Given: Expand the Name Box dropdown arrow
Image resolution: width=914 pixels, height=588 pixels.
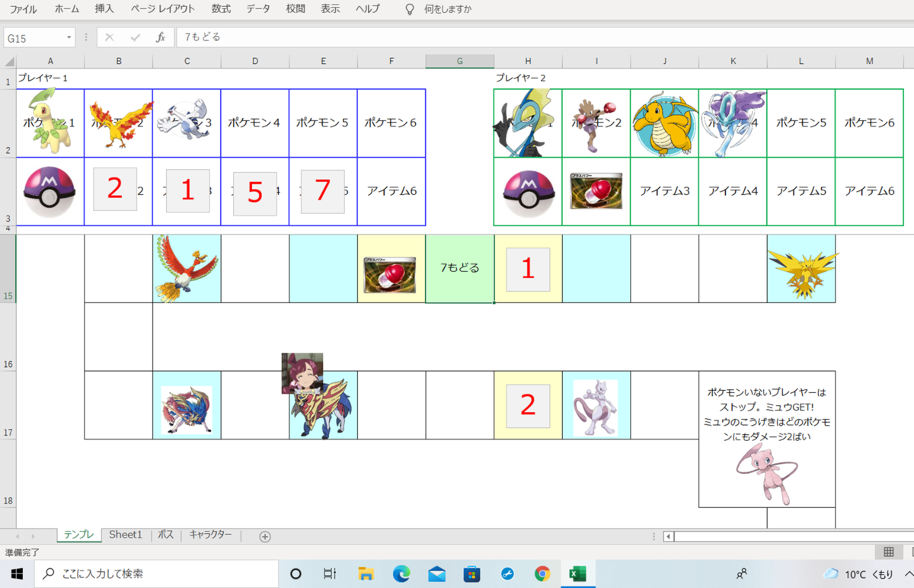Looking at the screenshot, I should pos(69,37).
